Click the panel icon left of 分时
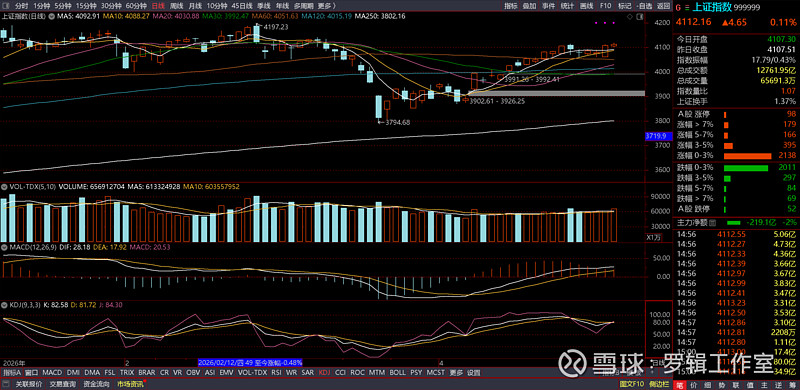 (x=6, y=6)
